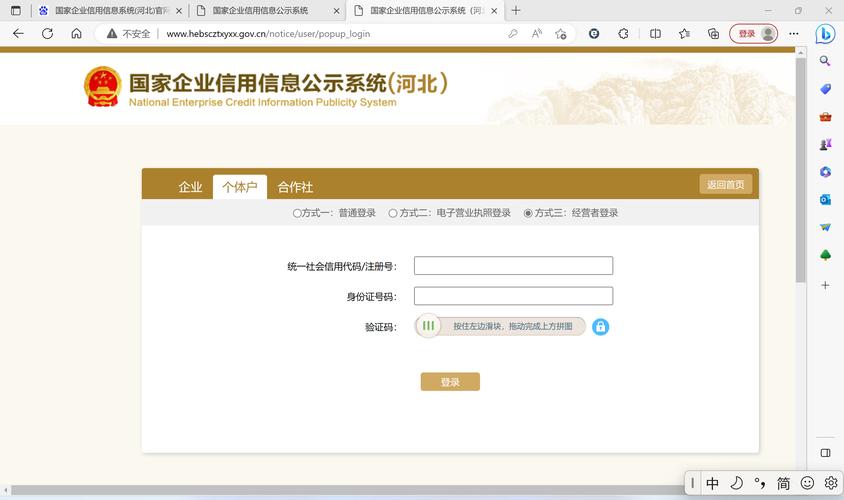Activate the read aloud icon
844x500 pixels.
click(x=537, y=34)
